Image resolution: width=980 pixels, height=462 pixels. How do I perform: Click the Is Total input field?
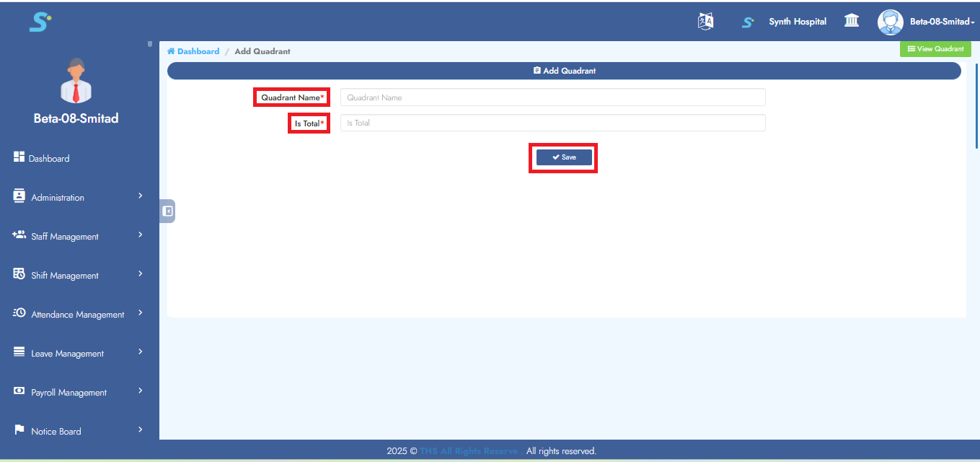tap(552, 123)
